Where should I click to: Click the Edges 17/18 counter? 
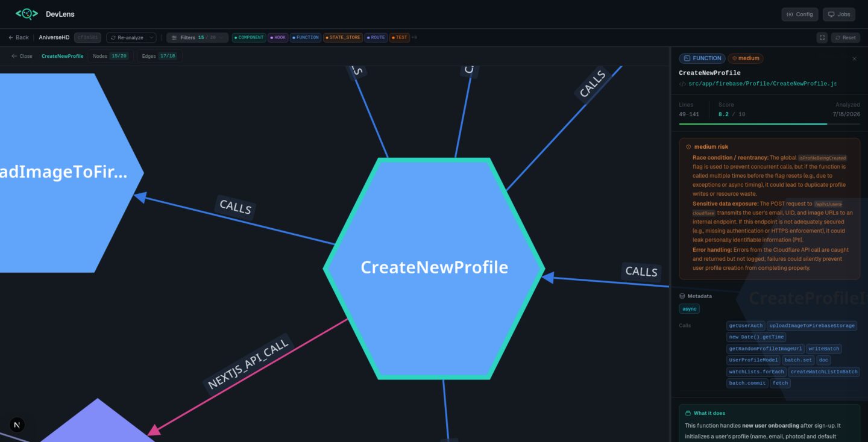(159, 56)
